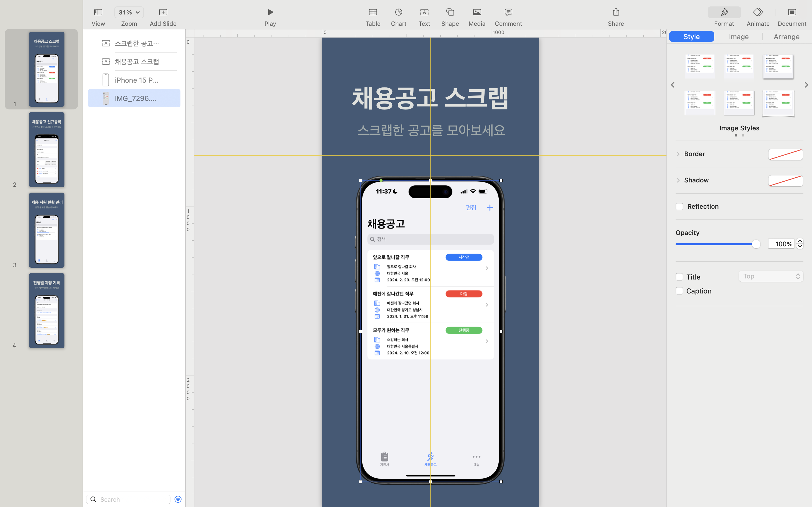Switch to the Image tab
812x507 pixels.
(738, 36)
